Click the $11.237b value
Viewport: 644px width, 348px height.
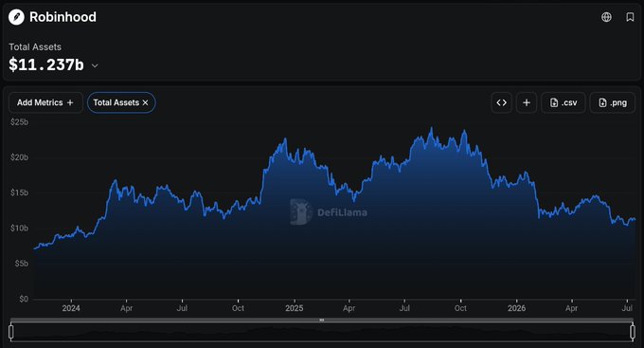pyautogui.click(x=46, y=64)
